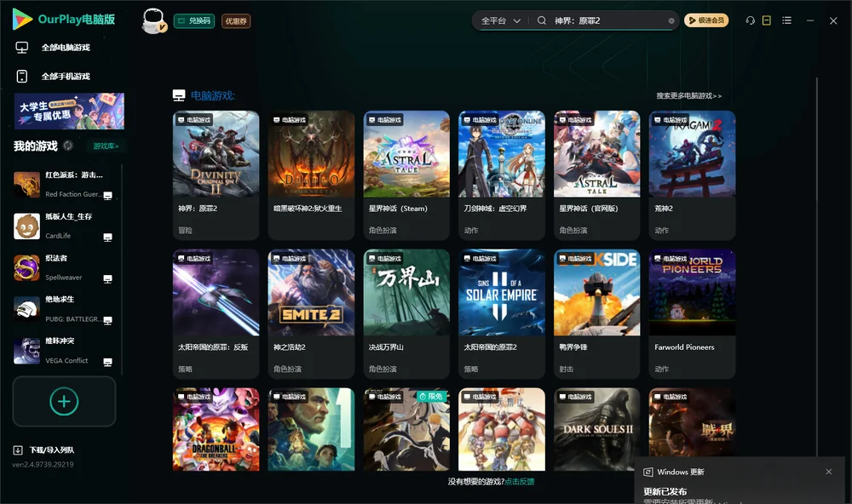This screenshot has height=504, width=852.
Task: Click the download queue arrow icon
Action: click(18, 450)
